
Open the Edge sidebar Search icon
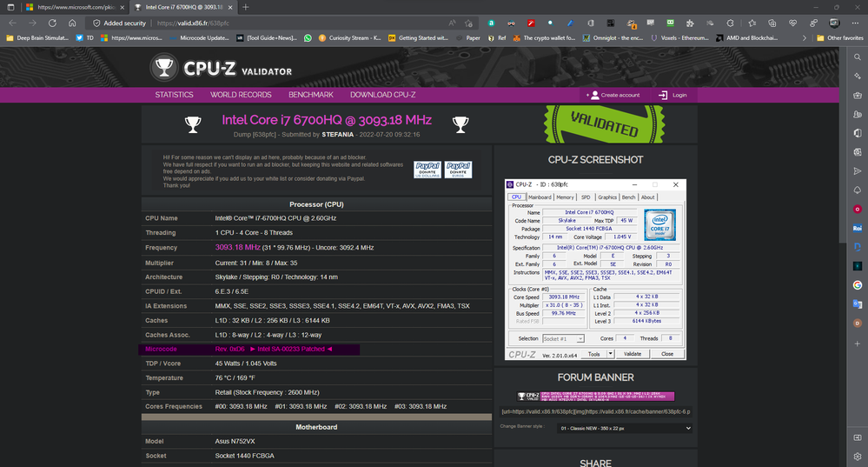[857, 57]
